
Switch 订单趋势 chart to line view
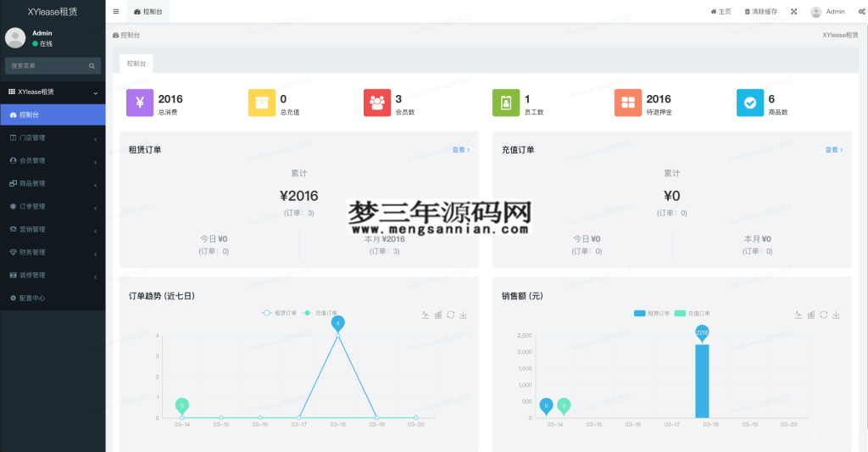(x=426, y=315)
